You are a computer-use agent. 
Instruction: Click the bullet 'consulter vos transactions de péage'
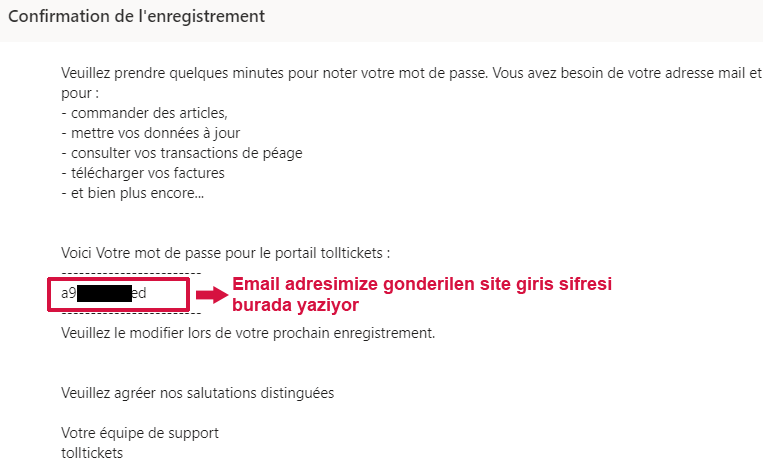[182, 153]
